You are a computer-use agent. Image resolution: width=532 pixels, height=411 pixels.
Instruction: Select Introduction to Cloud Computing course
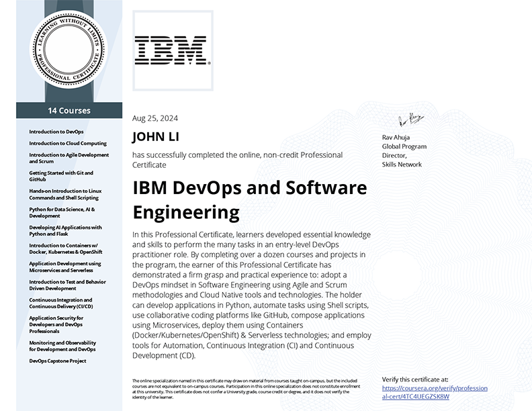click(68, 143)
